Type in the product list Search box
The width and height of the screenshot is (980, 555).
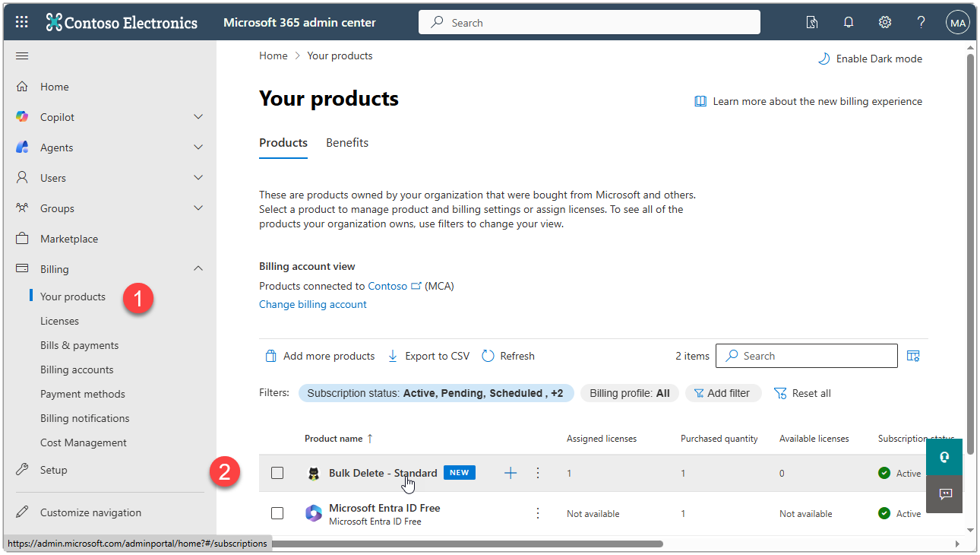tap(806, 355)
